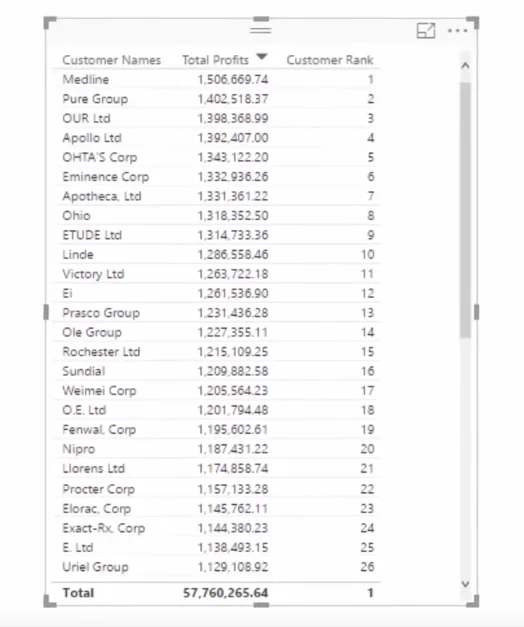Open Focus mode for the table visual
This screenshot has height=627, width=524.
pos(426,31)
